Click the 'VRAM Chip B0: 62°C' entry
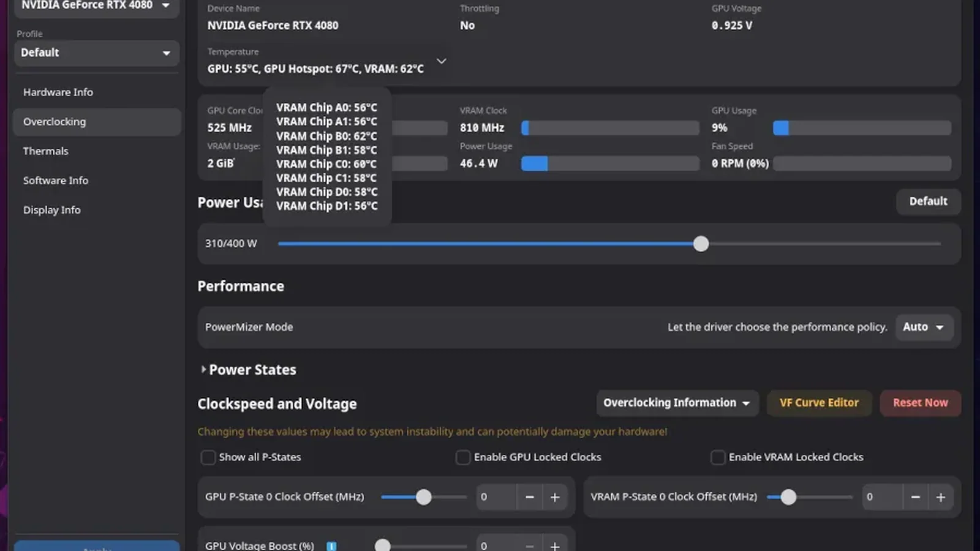The image size is (980, 551). [x=326, y=136]
